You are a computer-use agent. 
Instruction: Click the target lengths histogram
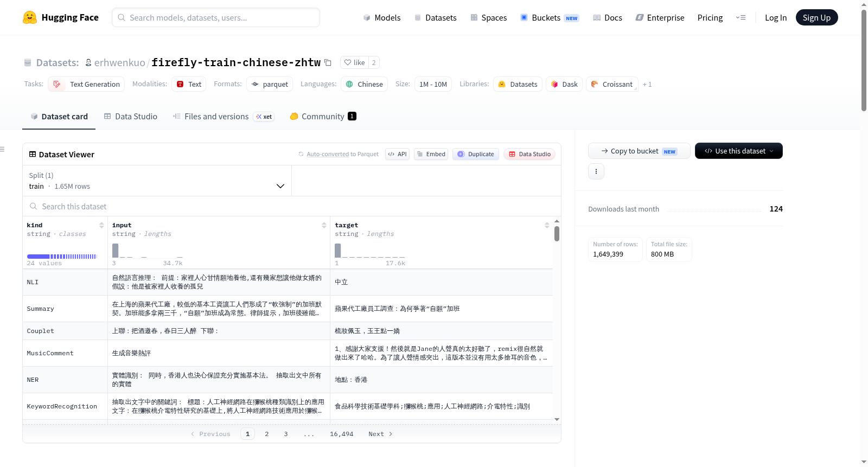tap(370, 251)
